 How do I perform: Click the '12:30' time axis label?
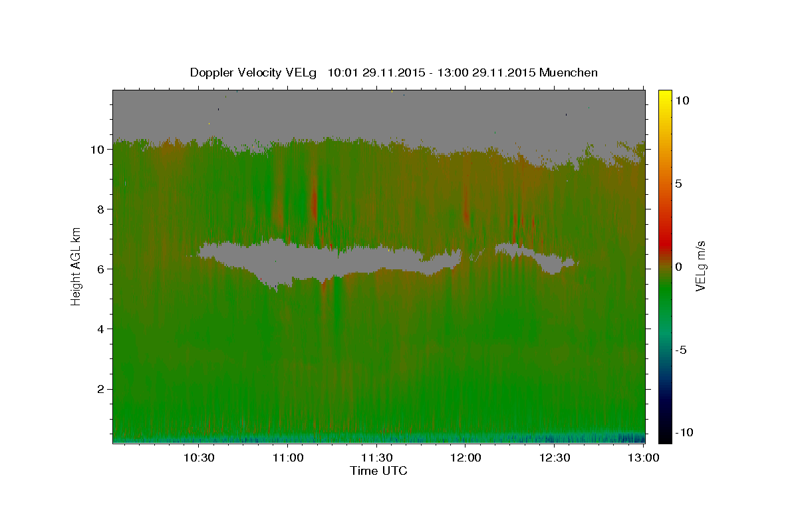[555, 458]
